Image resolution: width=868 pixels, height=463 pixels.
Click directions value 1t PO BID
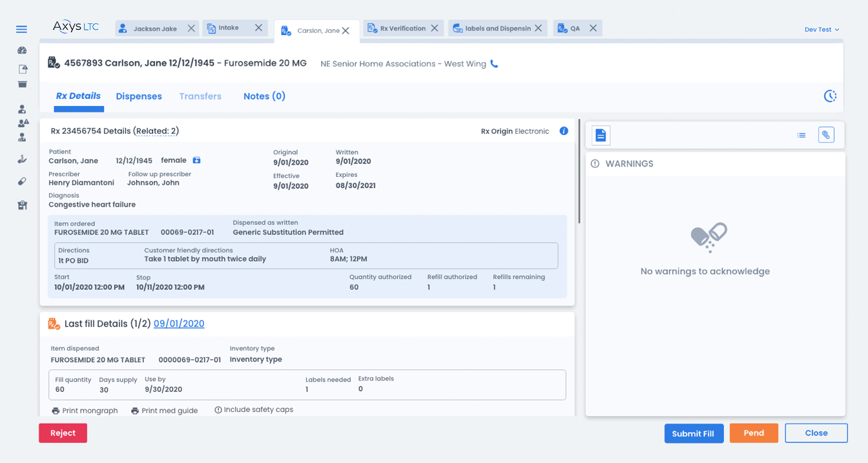[74, 261]
